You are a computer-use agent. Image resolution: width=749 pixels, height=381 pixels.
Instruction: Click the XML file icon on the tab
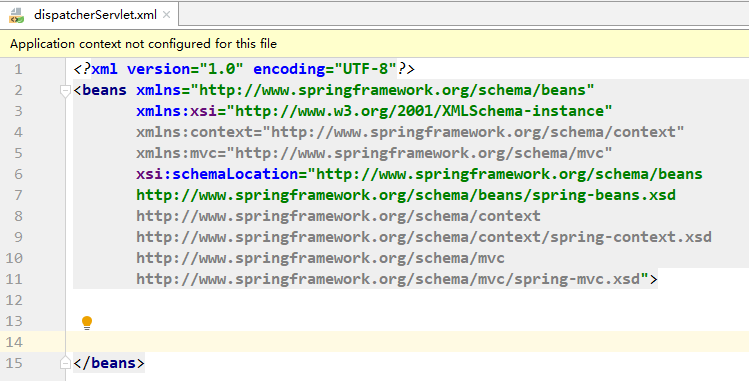17,15
